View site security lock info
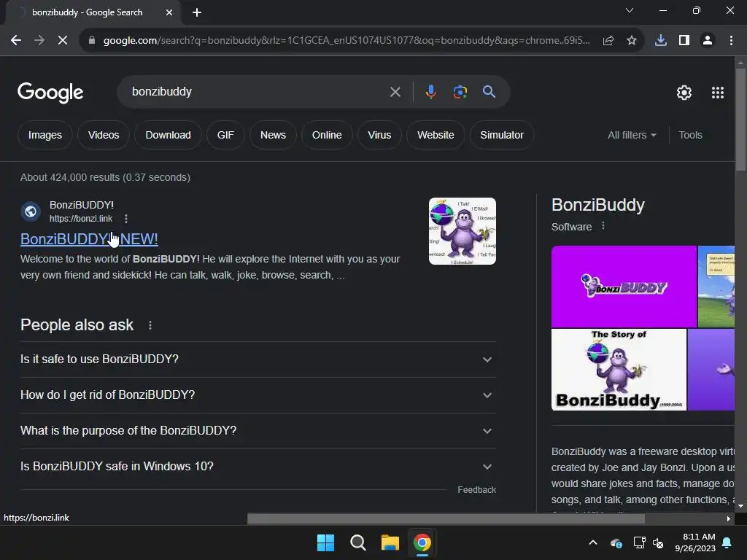The image size is (747, 560). tap(92, 41)
